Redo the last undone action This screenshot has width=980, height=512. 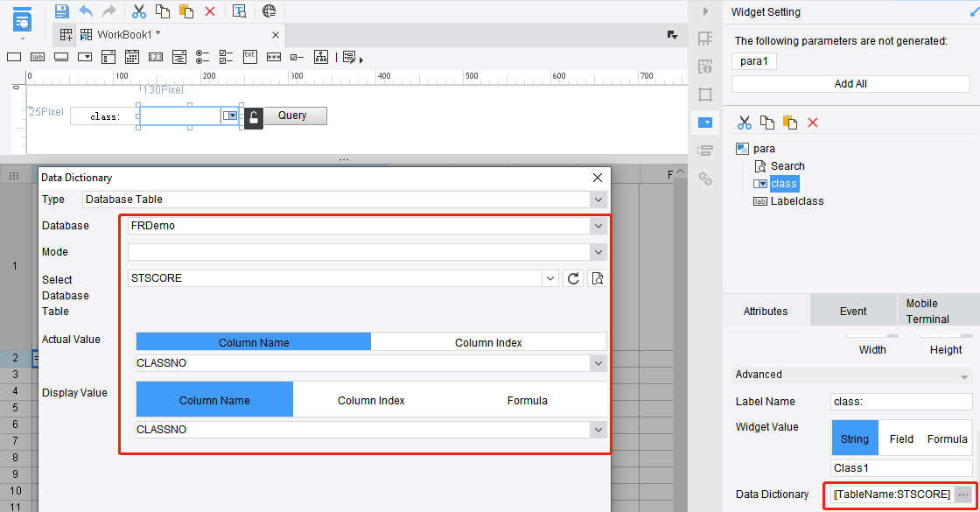(109, 11)
